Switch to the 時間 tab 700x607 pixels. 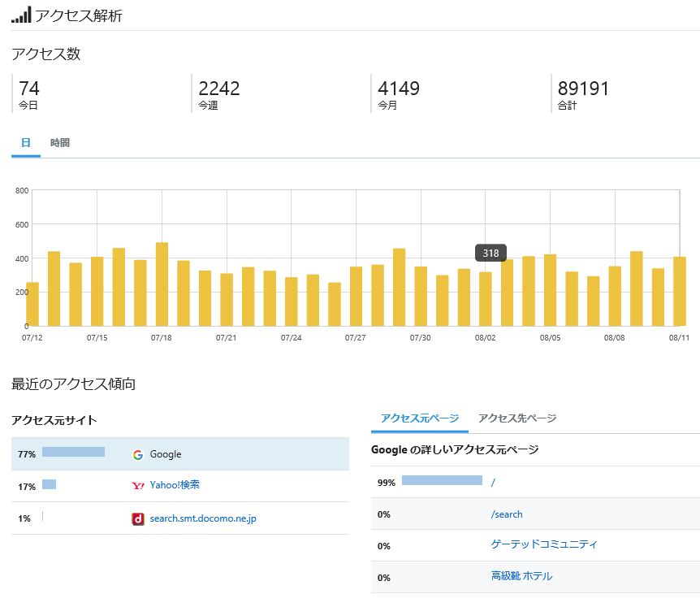pyautogui.click(x=60, y=142)
